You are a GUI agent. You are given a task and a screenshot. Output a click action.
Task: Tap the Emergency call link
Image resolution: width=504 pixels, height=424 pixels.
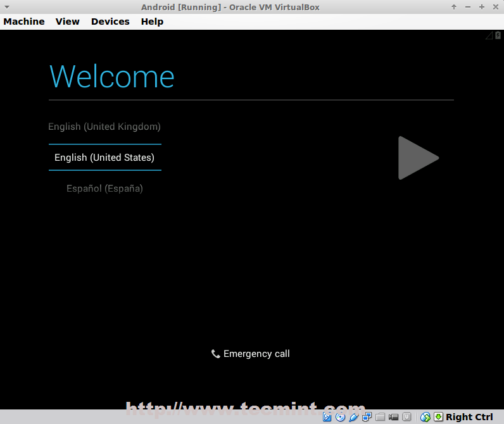click(x=251, y=354)
